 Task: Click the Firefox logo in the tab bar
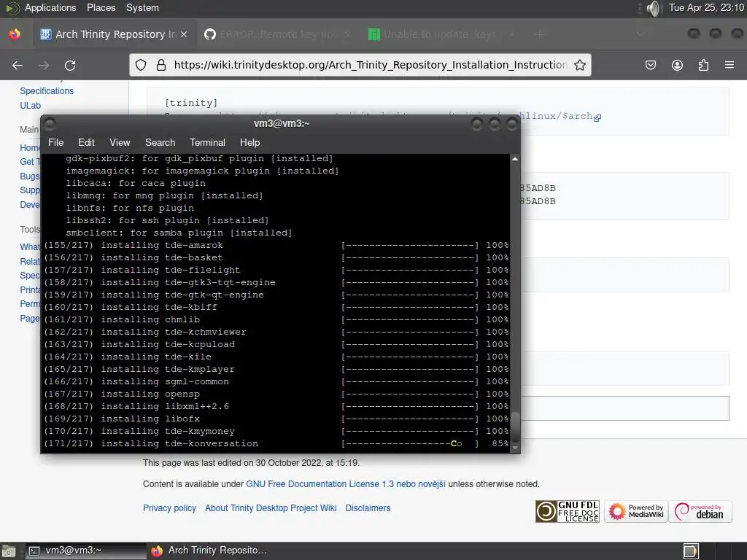tap(15, 34)
